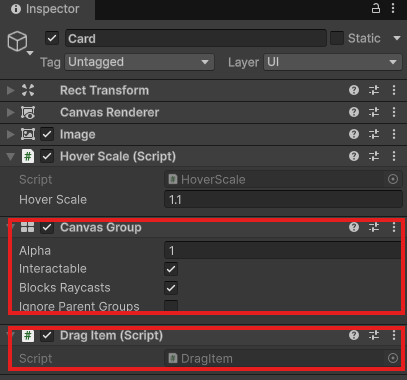Open Canvas Renderer help reference

[354, 112]
